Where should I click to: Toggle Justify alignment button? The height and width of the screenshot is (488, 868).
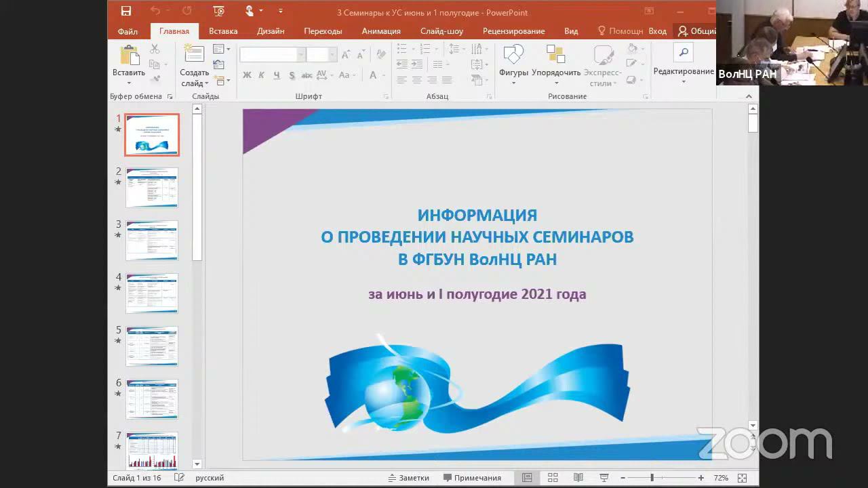click(446, 80)
